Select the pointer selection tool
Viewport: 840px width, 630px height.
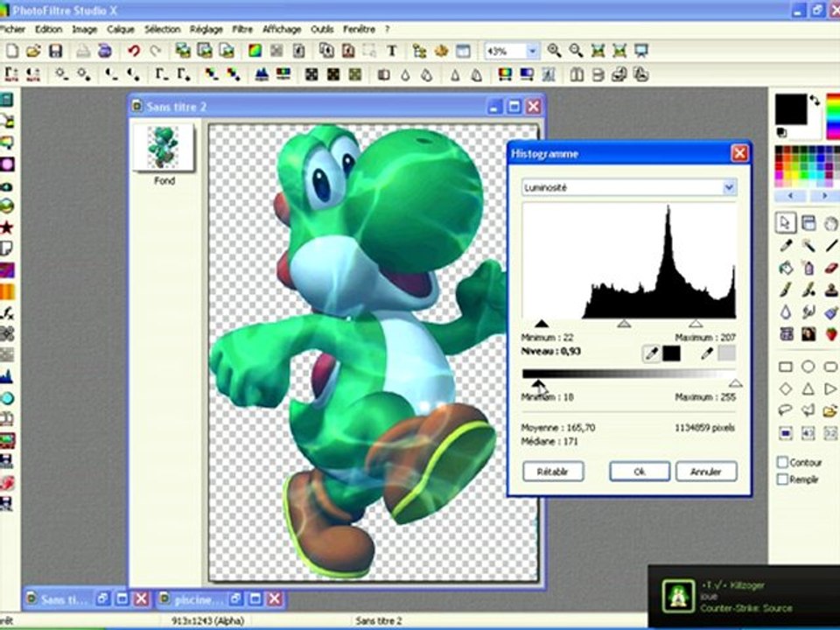point(786,223)
